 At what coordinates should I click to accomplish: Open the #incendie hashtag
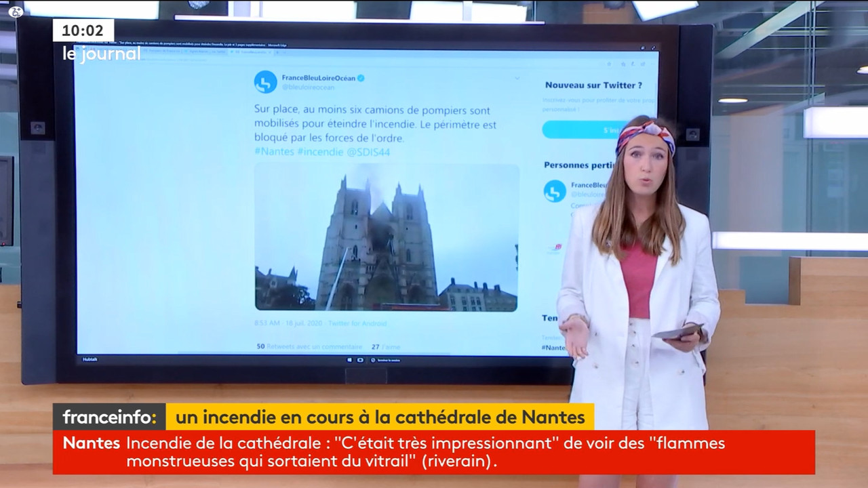(320, 152)
